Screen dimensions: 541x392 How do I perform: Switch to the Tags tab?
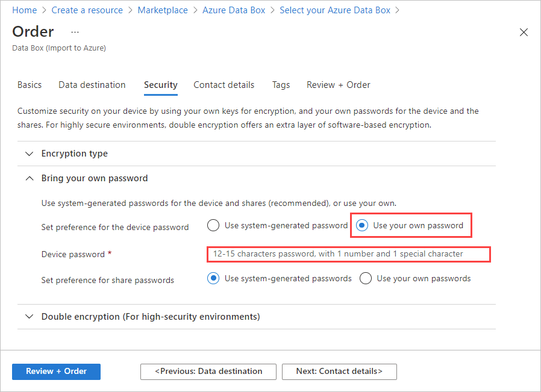[281, 85]
